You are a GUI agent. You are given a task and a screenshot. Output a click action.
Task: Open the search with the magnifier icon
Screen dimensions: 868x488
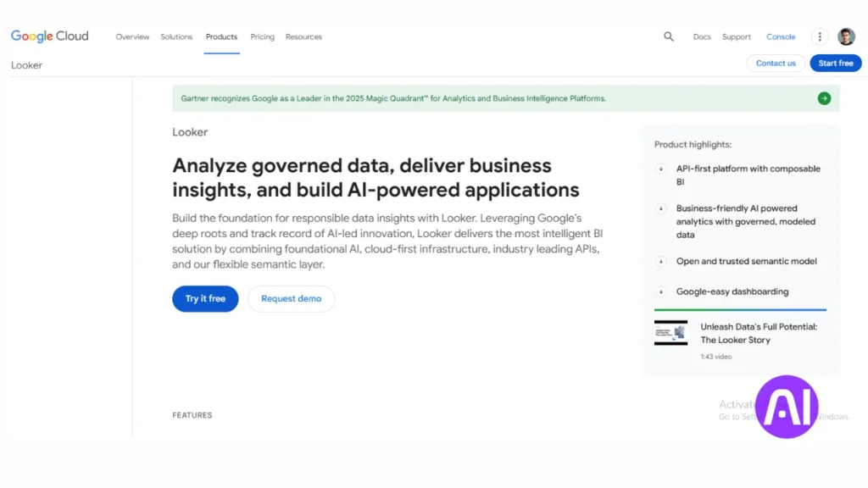[669, 36]
